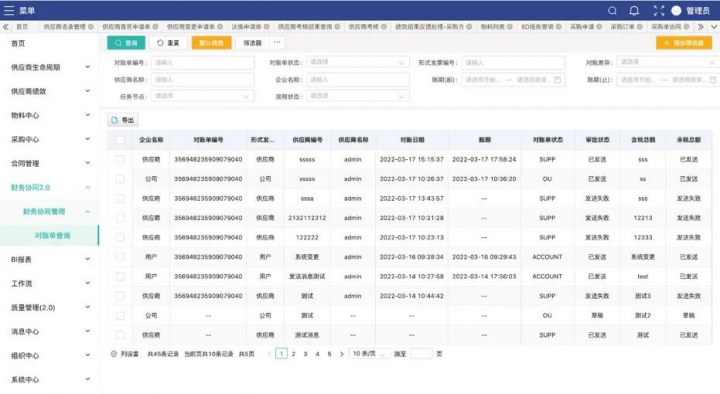Close the 供应商首页申请单 tab
Image resolution: width=720 pixels, height=394 pixels.
click(156, 27)
